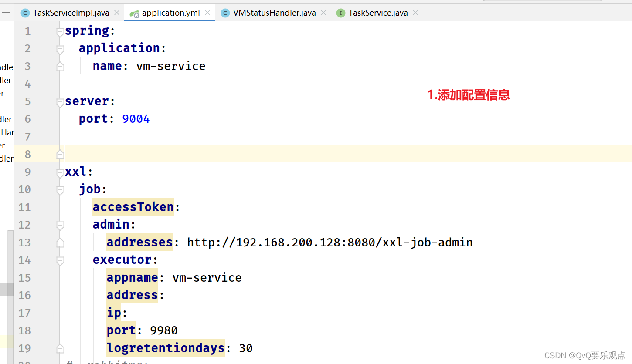Image resolution: width=632 pixels, height=364 pixels.
Task: Click the TaskServiceImpl.java class icon
Action: point(25,13)
